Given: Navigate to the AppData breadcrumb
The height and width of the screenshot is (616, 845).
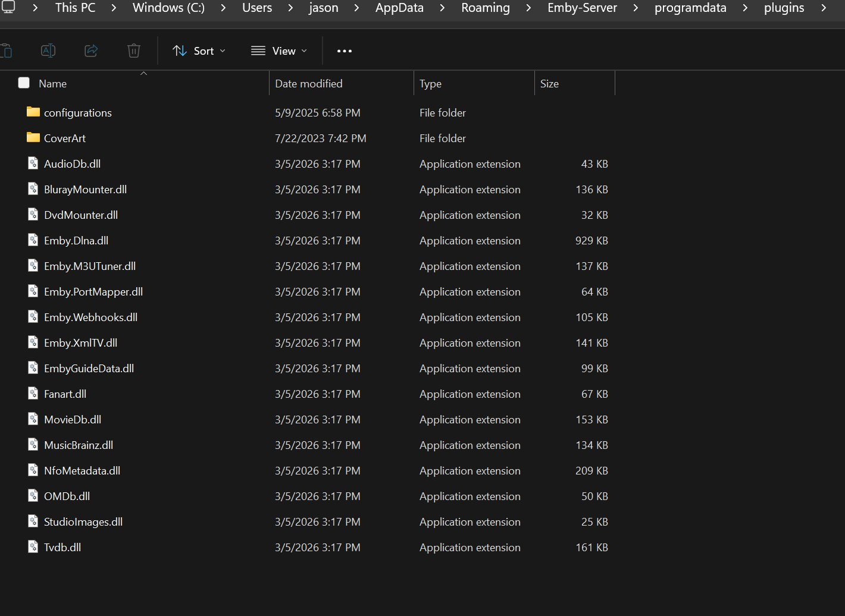Looking at the screenshot, I should click(399, 8).
